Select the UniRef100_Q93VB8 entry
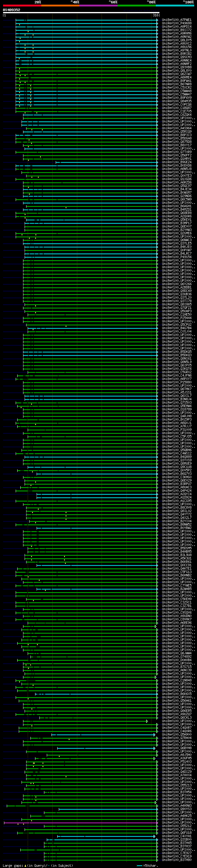 [176, 67]
